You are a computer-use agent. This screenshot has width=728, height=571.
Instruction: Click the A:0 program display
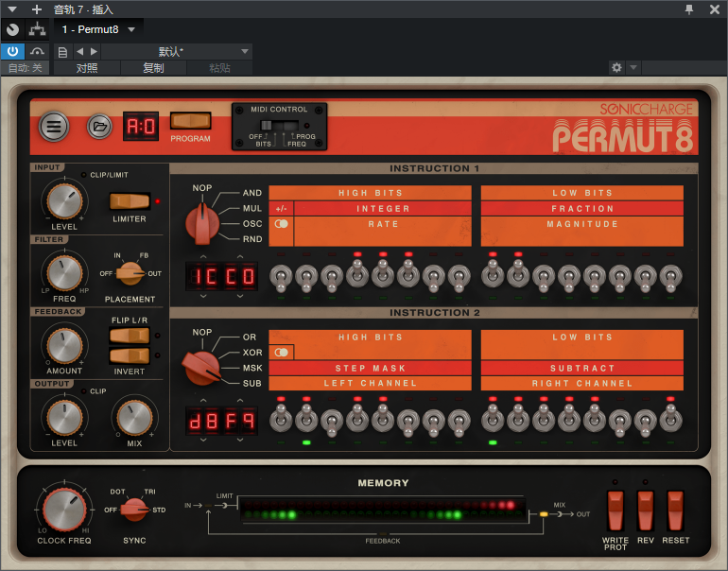pos(141,126)
